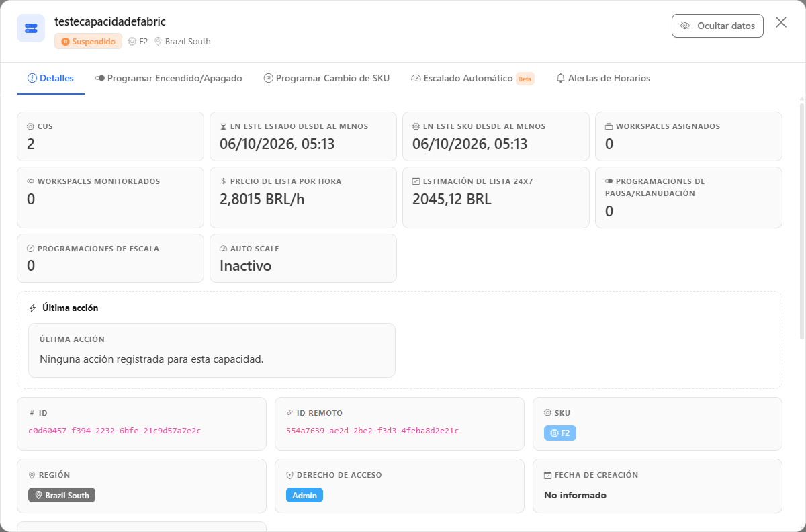Click the toggle icon on Programar Encendido/Apagado

click(x=99, y=78)
